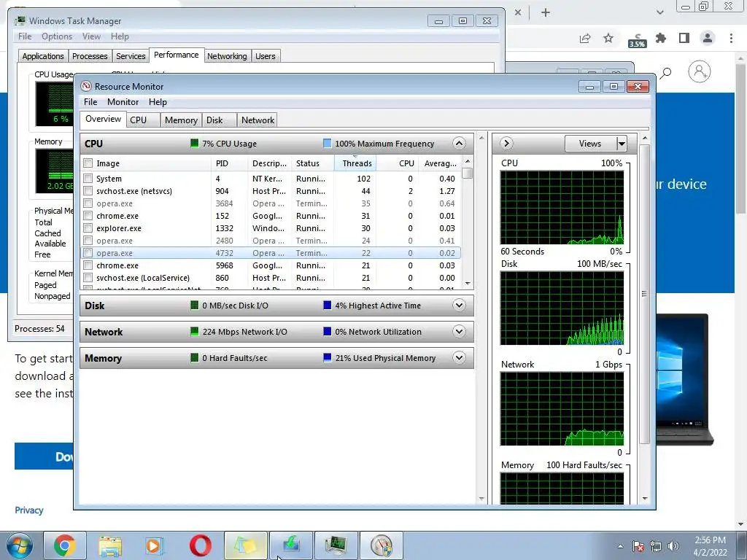The width and height of the screenshot is (747, 560).
Task: Check the svchost.exe (netsvcs) checkbox
Action: (88, 191)
